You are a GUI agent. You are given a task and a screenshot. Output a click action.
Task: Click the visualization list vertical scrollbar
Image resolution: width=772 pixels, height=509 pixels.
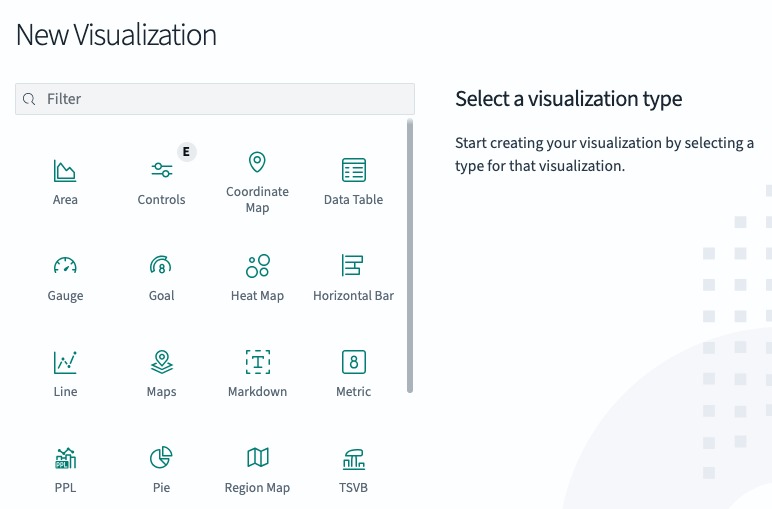(410, 256)
